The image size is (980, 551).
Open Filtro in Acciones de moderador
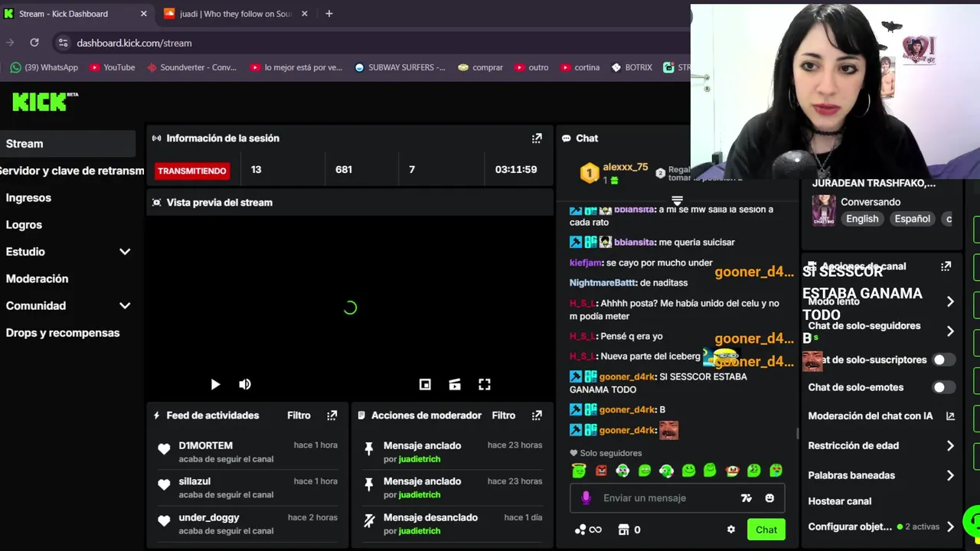(503, 416)
